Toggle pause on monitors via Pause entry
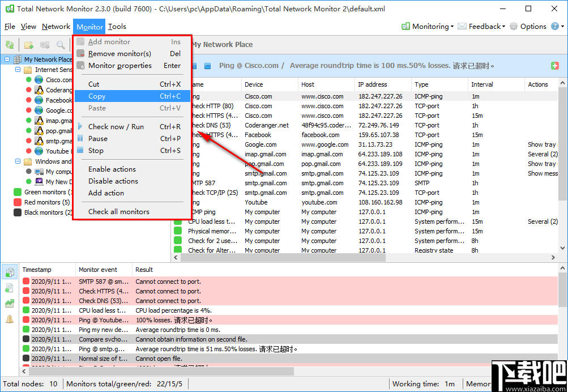Image resolution: width=568 pixels, height=392 pixels. 97,138
